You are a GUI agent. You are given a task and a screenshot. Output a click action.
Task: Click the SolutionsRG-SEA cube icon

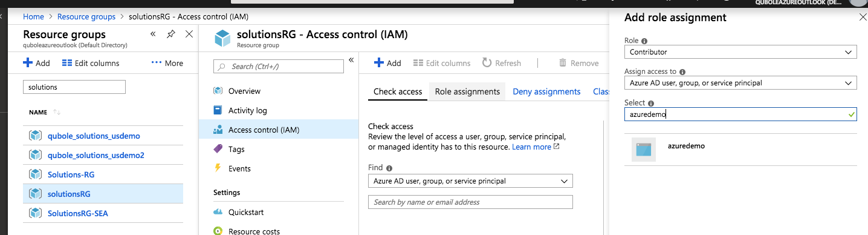35,213
